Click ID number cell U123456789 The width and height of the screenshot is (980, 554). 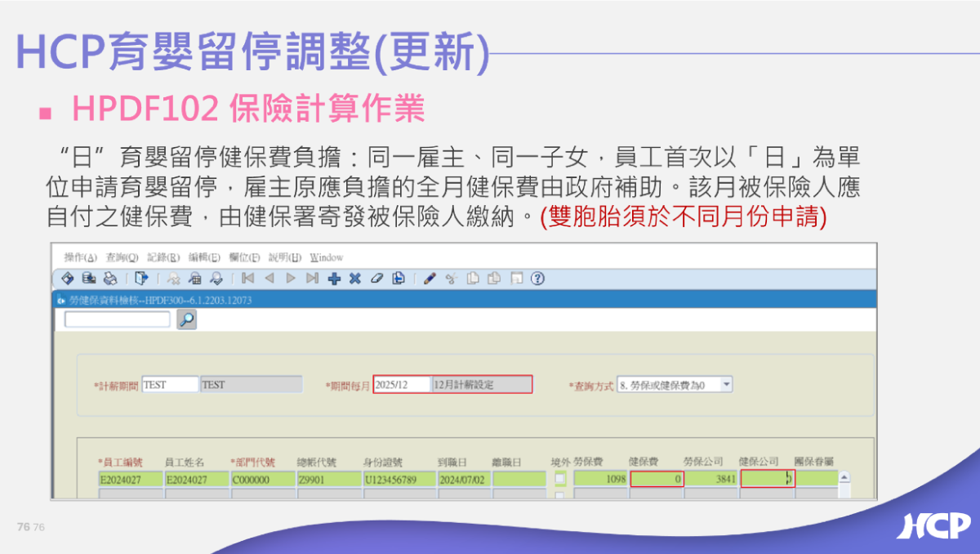point(399,480)
